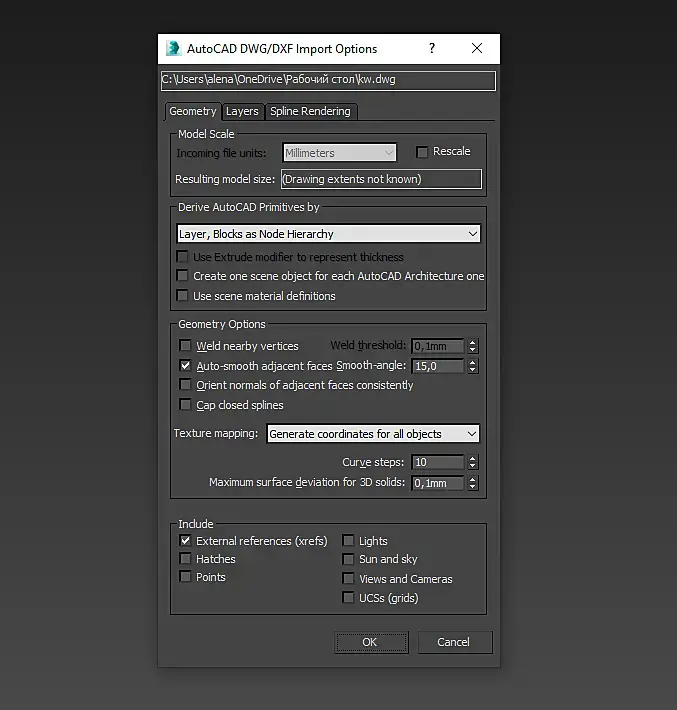Enable the Hatches include option
The height and width of the screenshot is (710, 677).
click(185, 558)
